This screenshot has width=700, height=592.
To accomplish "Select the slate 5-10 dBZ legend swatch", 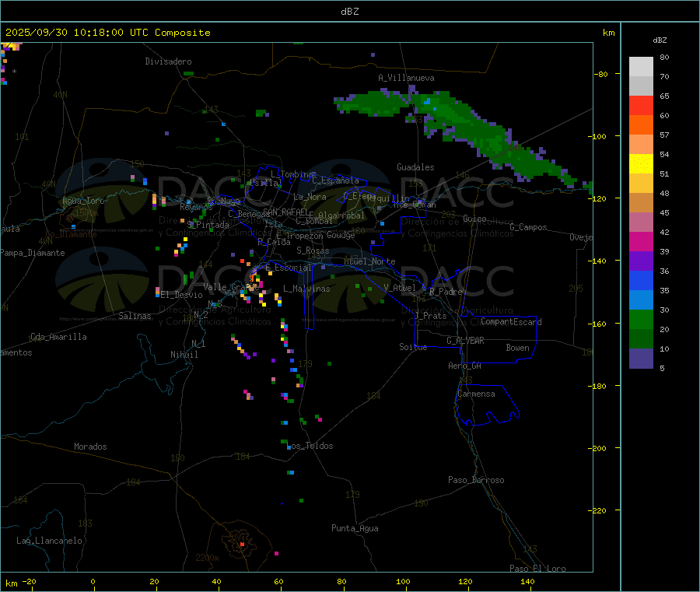I will (x=641, y=359).
